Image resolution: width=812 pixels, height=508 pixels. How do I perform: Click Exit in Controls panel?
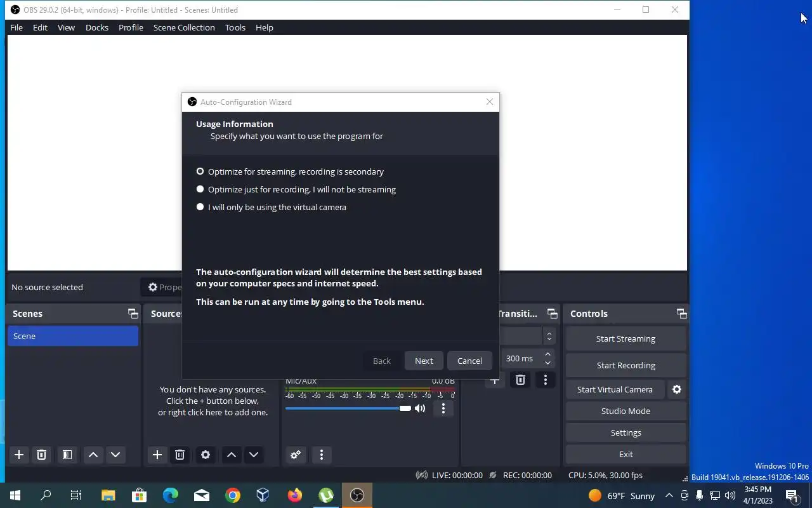click(625, 454)
